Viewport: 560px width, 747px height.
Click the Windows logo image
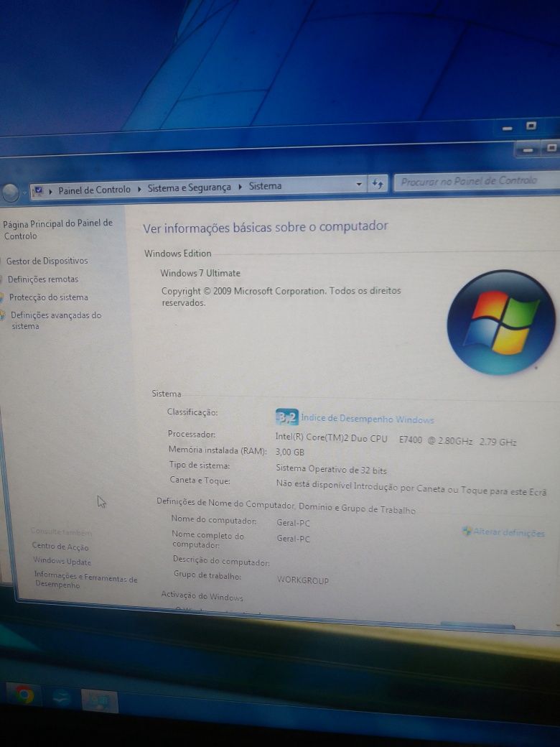click(x=501, y=323)
